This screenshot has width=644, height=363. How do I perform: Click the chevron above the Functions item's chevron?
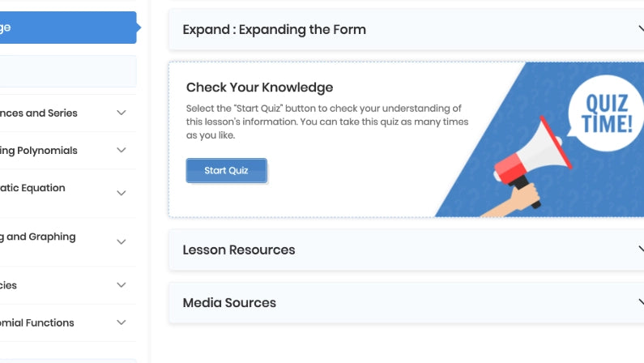tap(122, 285)
